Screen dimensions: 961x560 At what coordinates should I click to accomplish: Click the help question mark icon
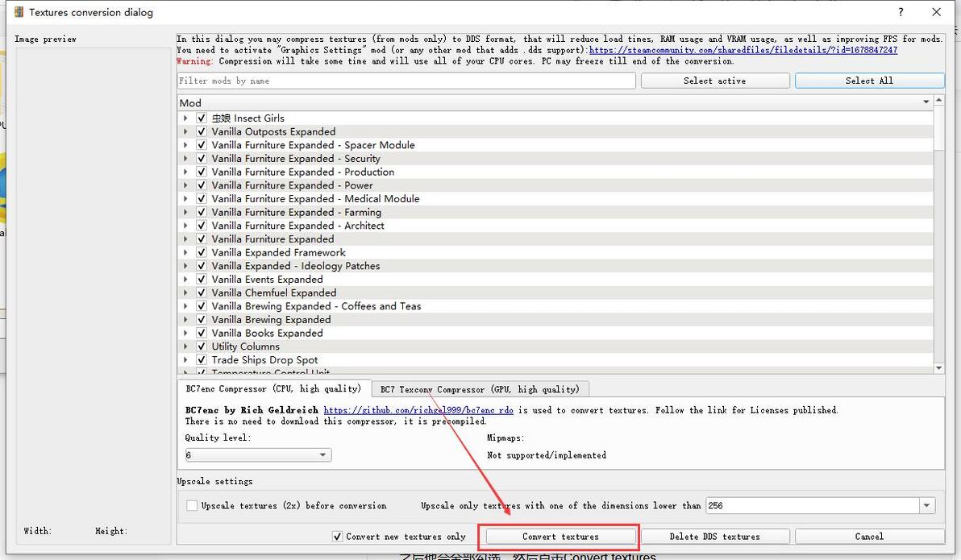901,12
